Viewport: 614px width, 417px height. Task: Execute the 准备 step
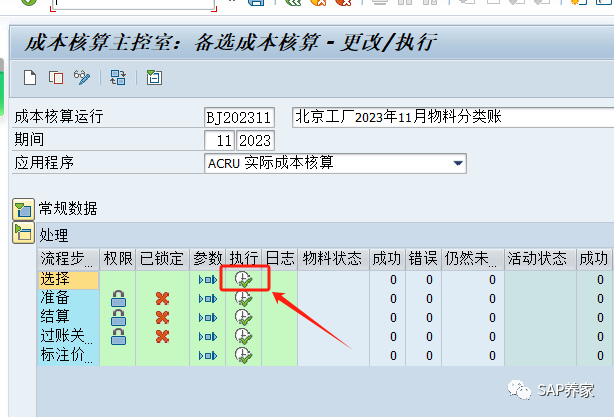point(243,298)
